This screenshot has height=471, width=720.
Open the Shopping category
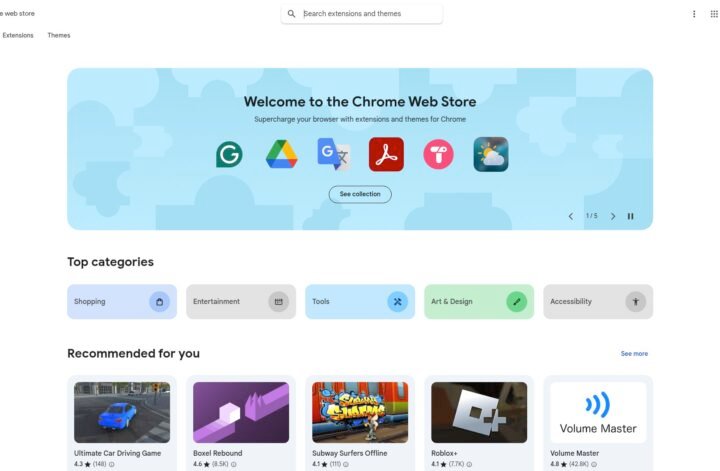pyautogui.click(x=122, y=302)
